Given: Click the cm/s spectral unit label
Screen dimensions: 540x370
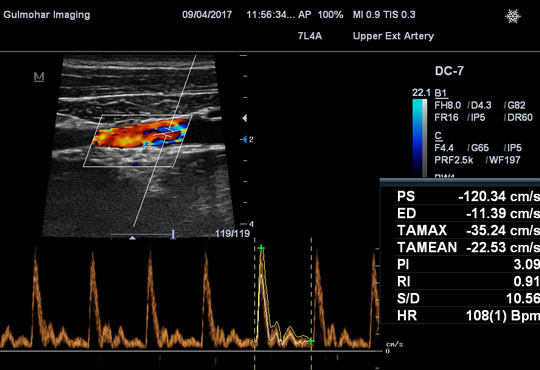Looking at the screenshot, I should pyautogui.click(x=395, y=344).
